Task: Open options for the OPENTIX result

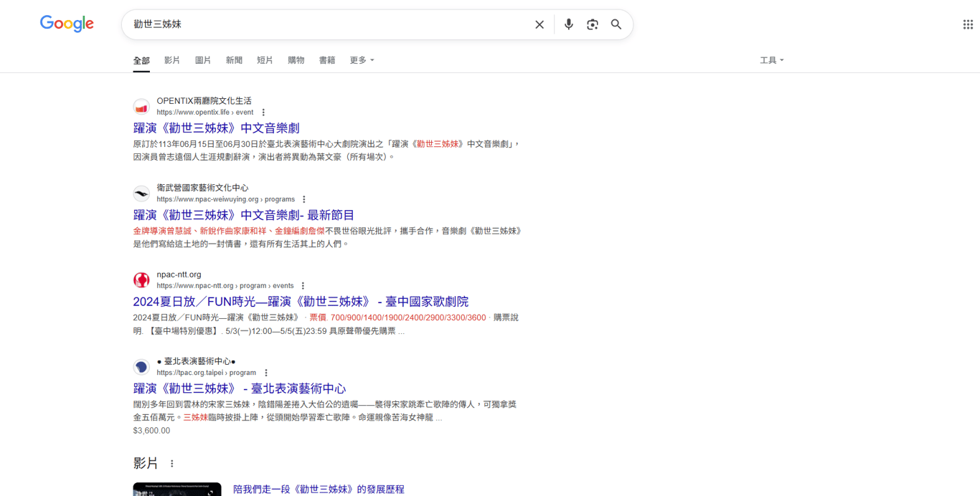Action: click(263, 113)
